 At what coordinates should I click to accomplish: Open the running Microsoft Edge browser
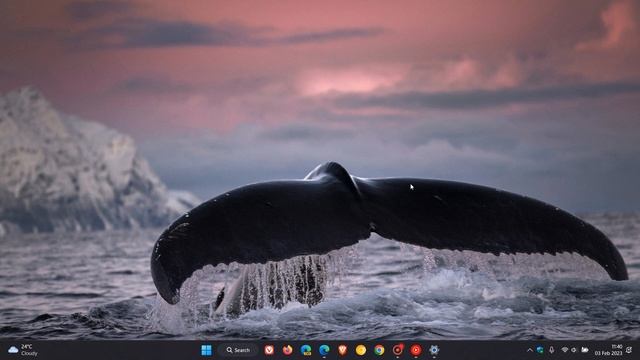tap(324, 350)
